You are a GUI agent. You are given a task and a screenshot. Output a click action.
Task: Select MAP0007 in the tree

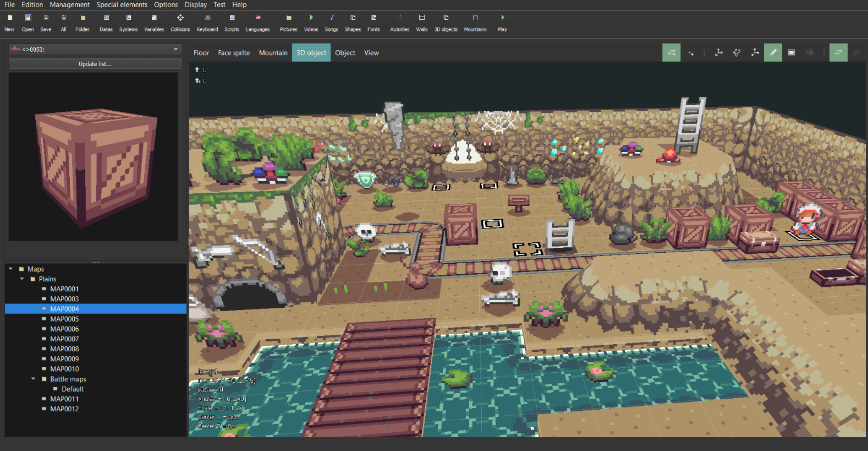(x=64, y=339)
